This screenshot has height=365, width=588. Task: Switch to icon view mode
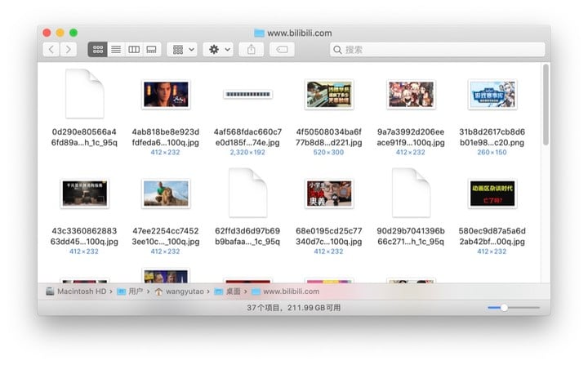point(97,50)
